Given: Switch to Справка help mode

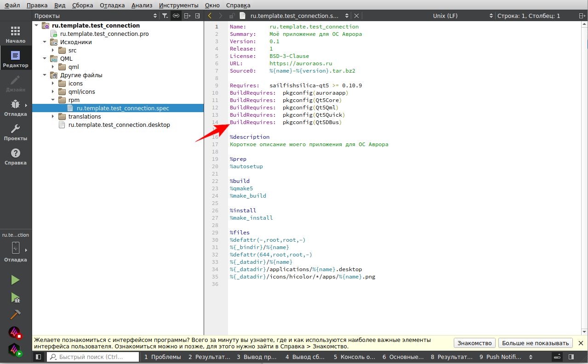Looking at the screenshot, I should (15, 156).
